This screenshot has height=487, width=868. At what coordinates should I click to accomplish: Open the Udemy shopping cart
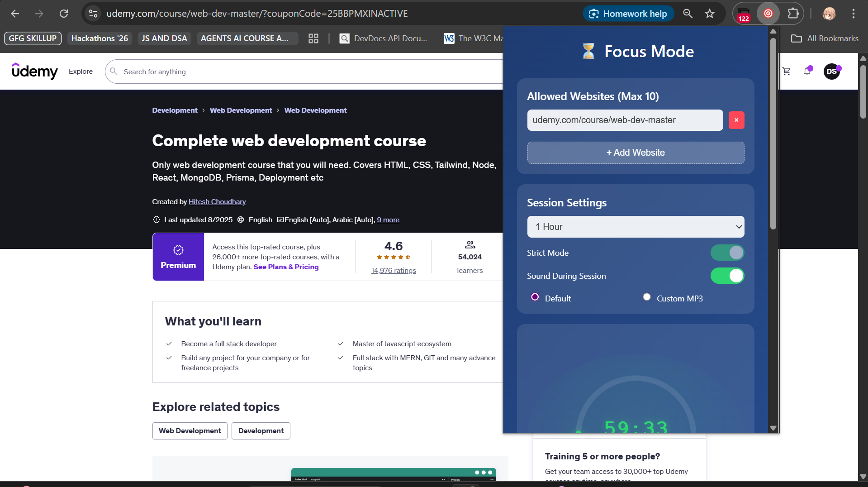(787, 71)
